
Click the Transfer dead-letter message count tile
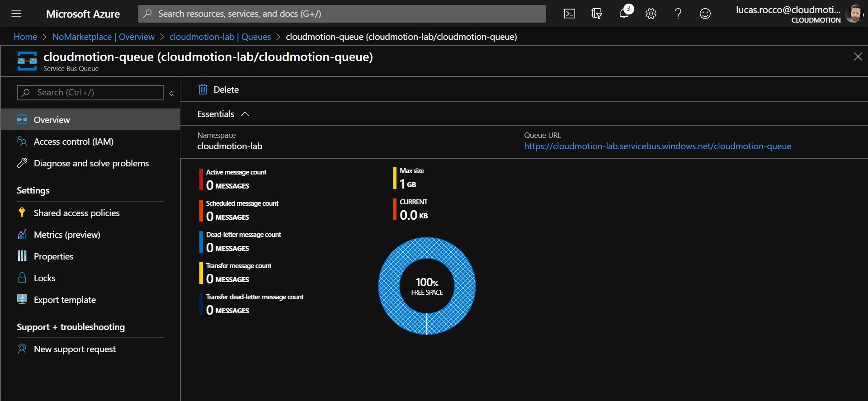tap(252, 304)
